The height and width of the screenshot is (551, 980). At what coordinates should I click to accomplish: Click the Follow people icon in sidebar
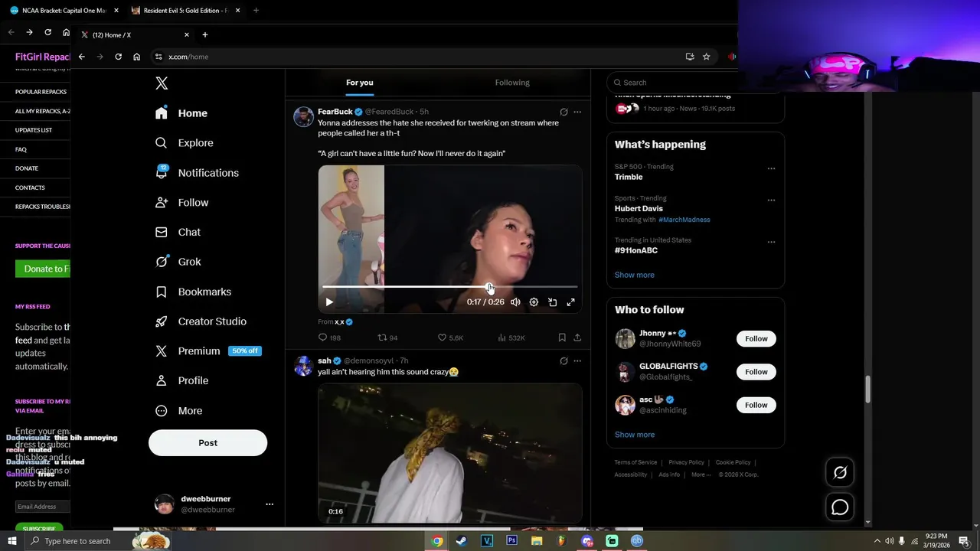tap(162, 203)
